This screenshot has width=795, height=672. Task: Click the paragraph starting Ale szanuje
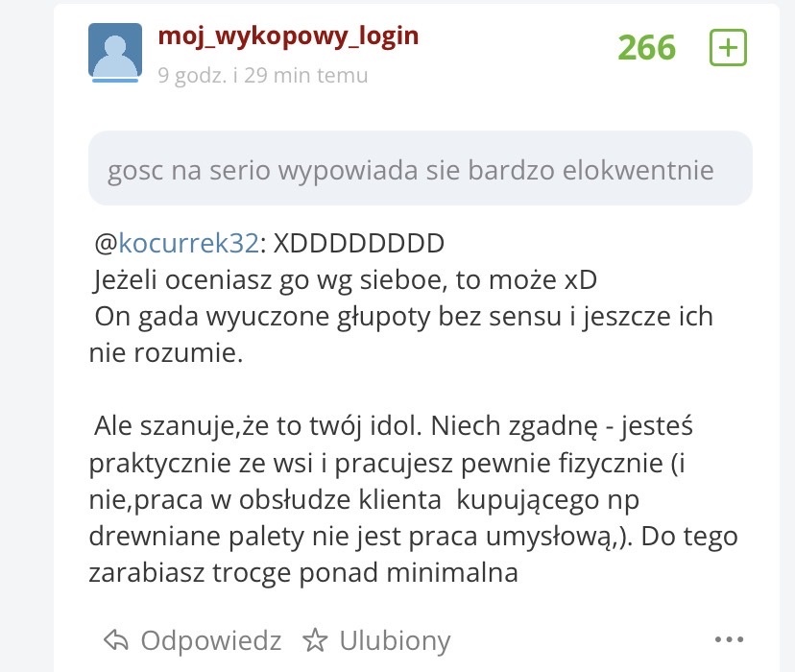point(413,499)
